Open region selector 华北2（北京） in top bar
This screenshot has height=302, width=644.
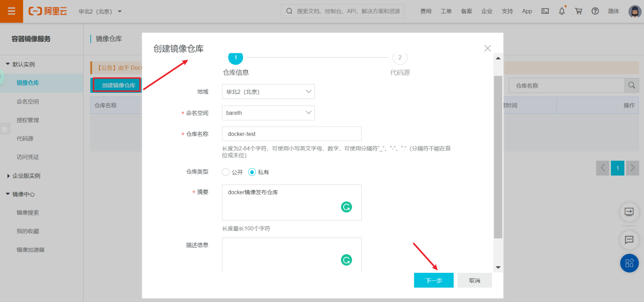pos(100,11)
